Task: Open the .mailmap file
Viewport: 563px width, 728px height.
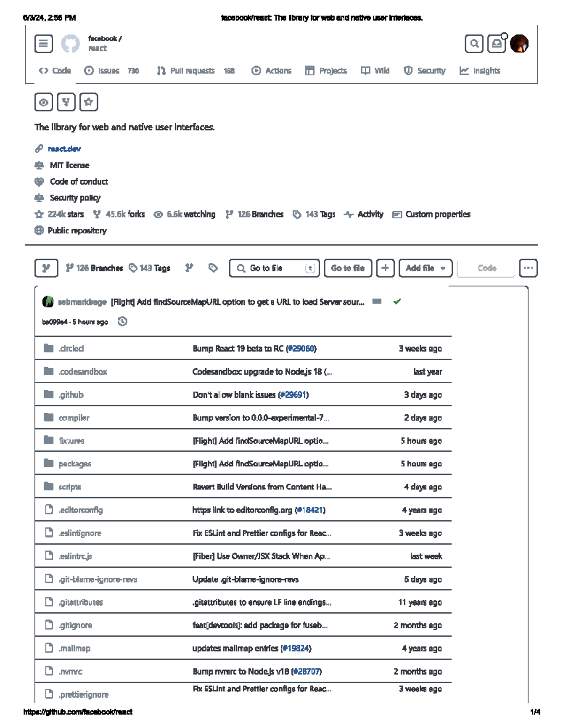Action: pos(74,648)
